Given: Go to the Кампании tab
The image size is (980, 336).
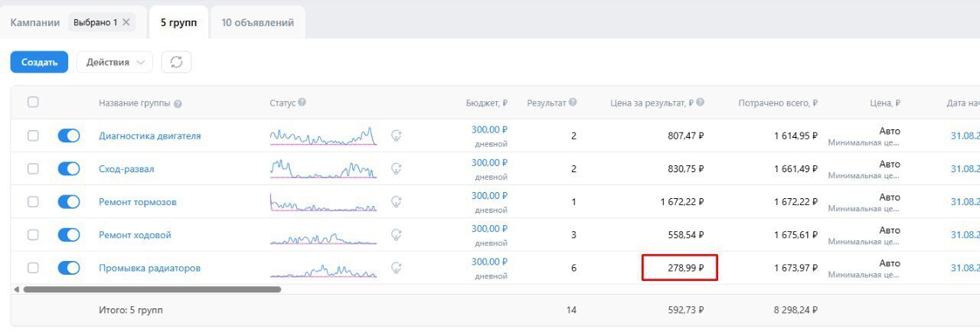Looking at the screenshot, I should click(34, 22).
